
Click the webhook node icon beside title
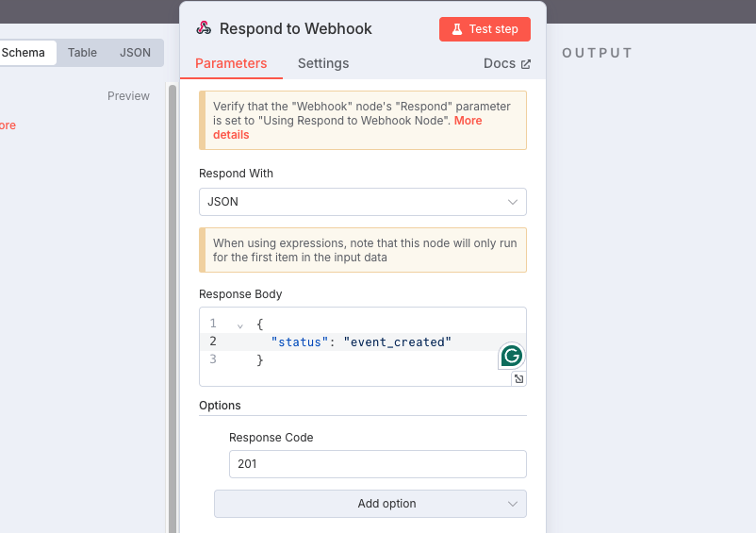tap(204, 28)
